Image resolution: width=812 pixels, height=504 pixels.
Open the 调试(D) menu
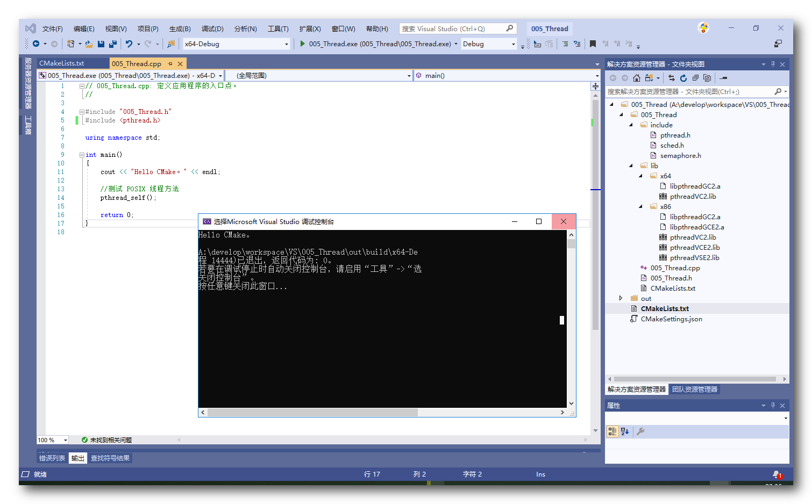[x=212, y=28]
